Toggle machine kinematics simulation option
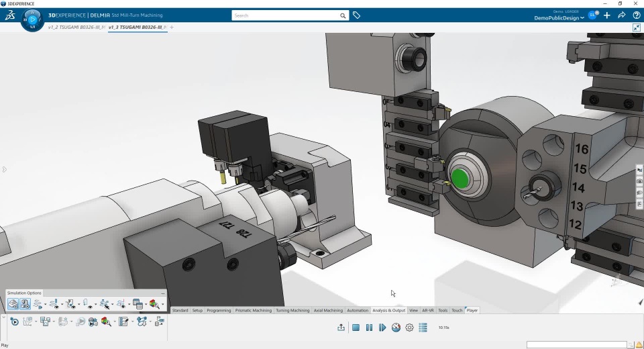The image size is (644, 349). click(x=25, y=304)
